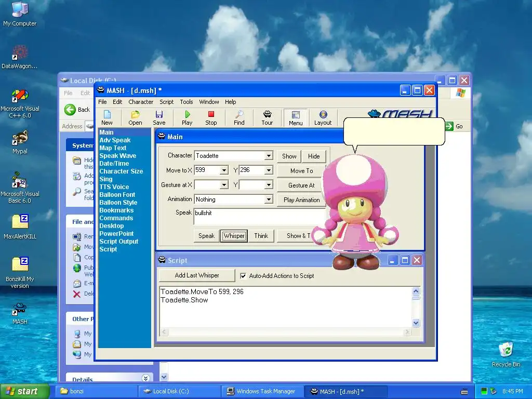The image size is (532, 399).
Task: Click the Toadette character on screen
Action: [355, 212]
